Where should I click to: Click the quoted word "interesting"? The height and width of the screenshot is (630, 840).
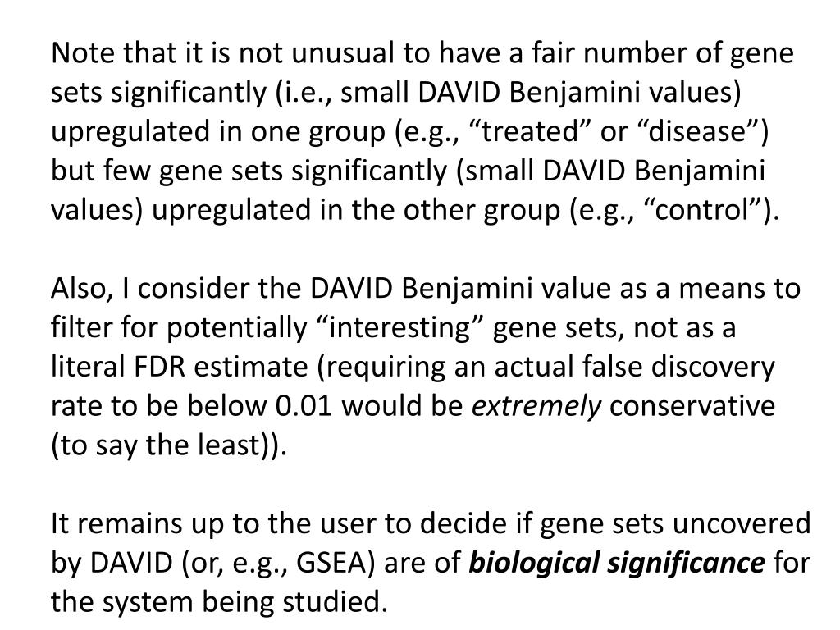[x=400, y=327]
